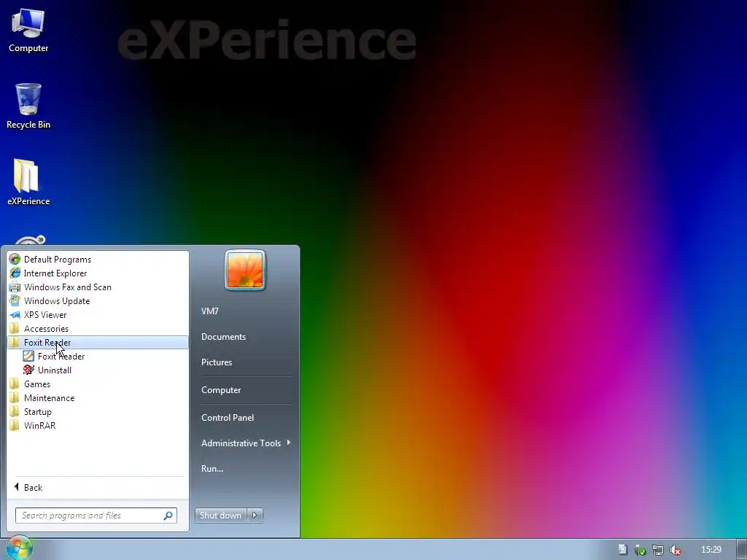
Task: Click the XPS Viewer icon
Action: click(15, 314)
